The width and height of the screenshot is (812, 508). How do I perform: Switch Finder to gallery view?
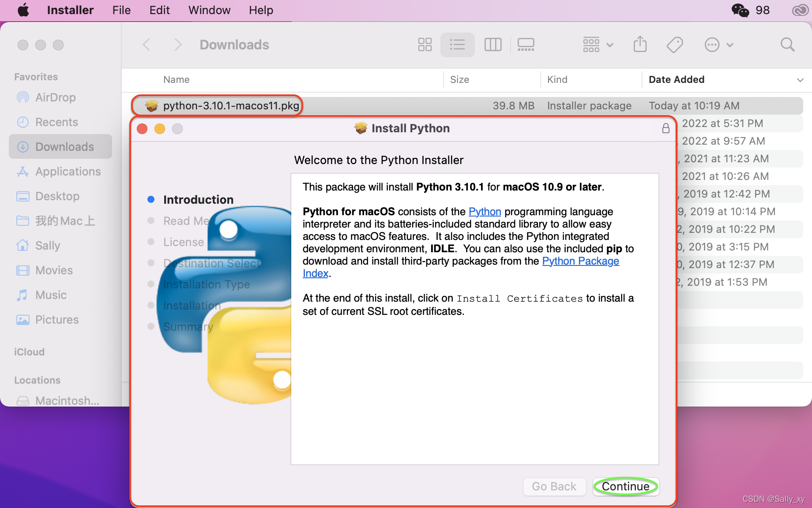point(526,45)
